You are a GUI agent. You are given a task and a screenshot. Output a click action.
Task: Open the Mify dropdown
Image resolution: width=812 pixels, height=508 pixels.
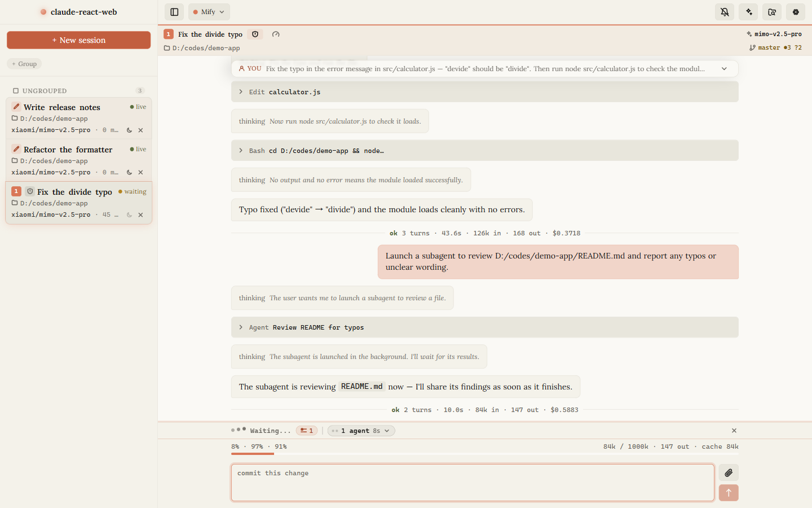pos(209,12)
